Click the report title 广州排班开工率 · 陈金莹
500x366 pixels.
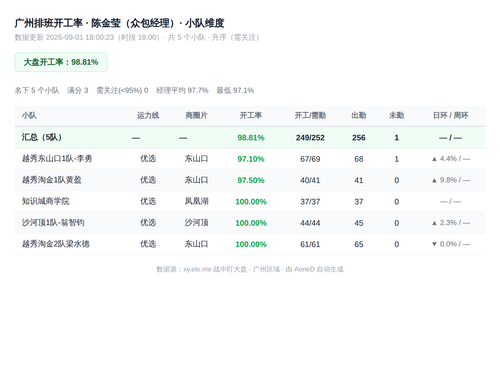119,23
